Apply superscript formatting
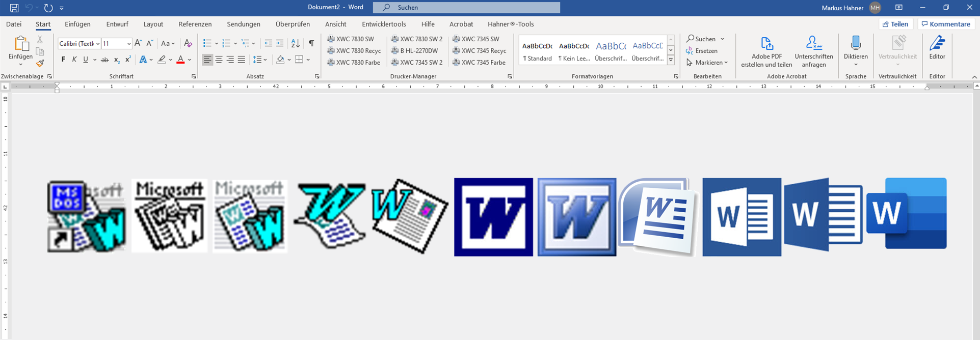The width and height of the screenshot is (980, 340). (128, 60)
